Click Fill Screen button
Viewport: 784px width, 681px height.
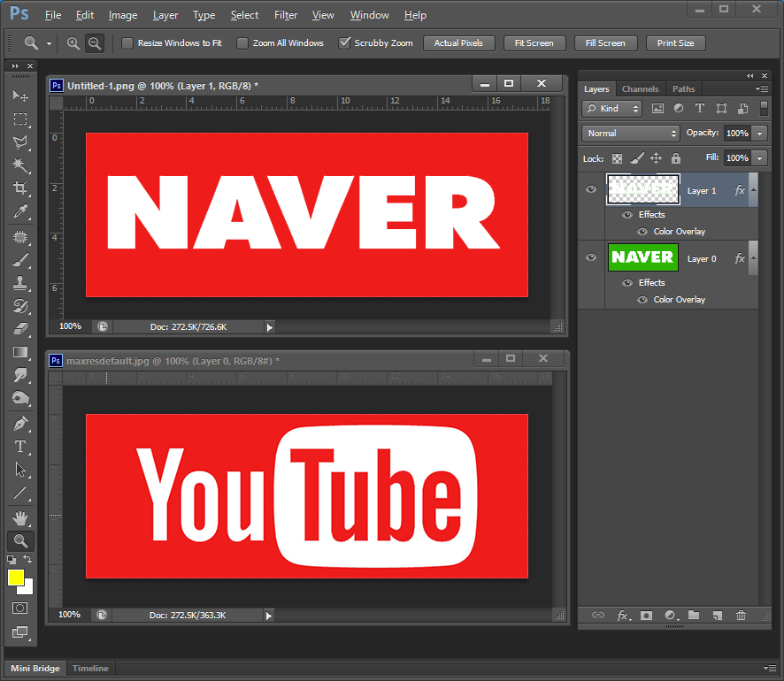(605, 43)
